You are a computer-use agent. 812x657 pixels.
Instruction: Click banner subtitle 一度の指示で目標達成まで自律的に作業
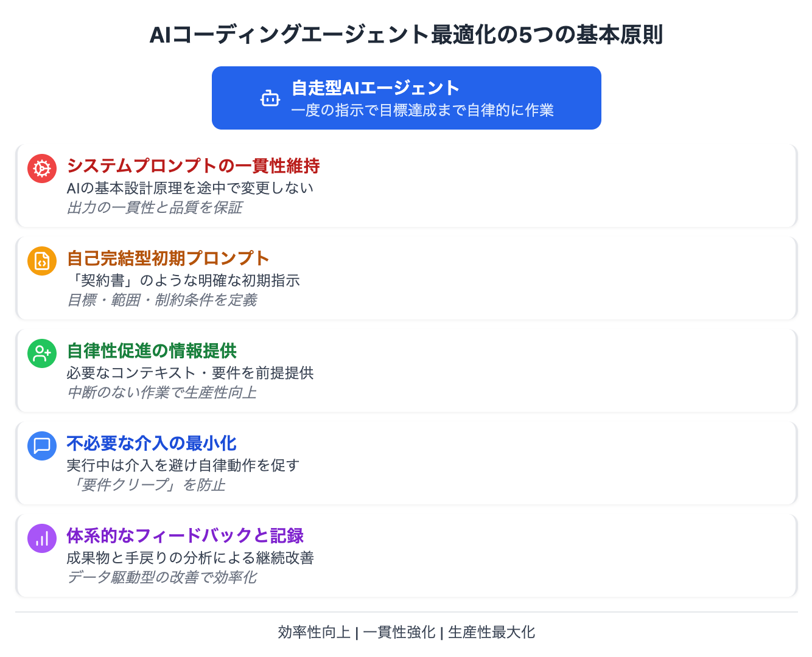click(422, 110)
